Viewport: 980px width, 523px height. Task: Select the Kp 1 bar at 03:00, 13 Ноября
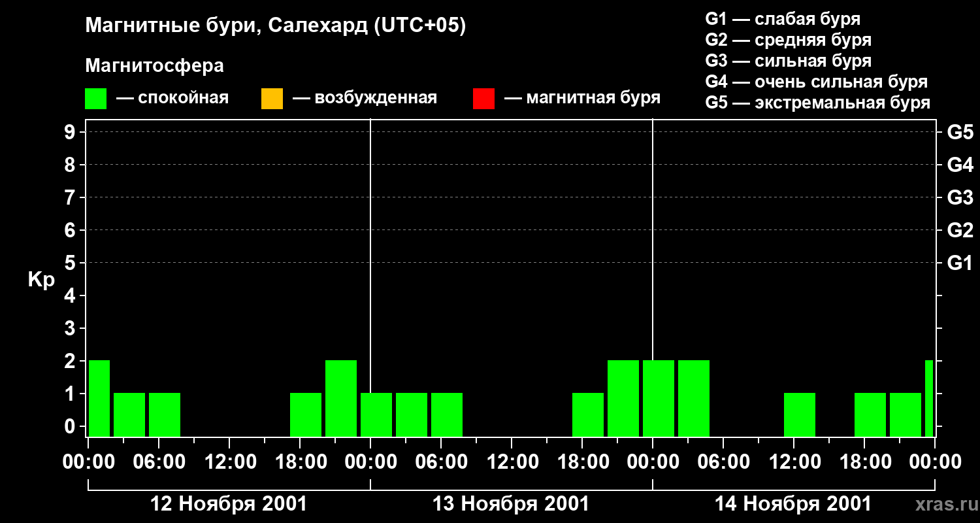[x=412, y=414]
